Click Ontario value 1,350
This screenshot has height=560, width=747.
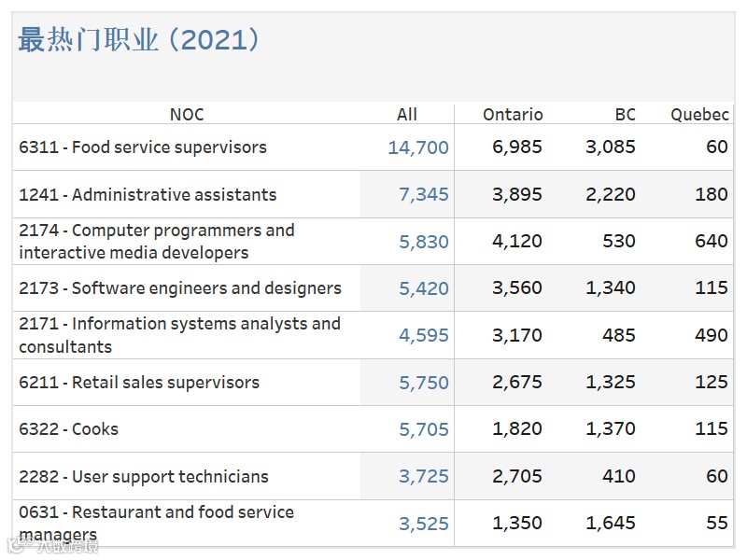(517, 523)
